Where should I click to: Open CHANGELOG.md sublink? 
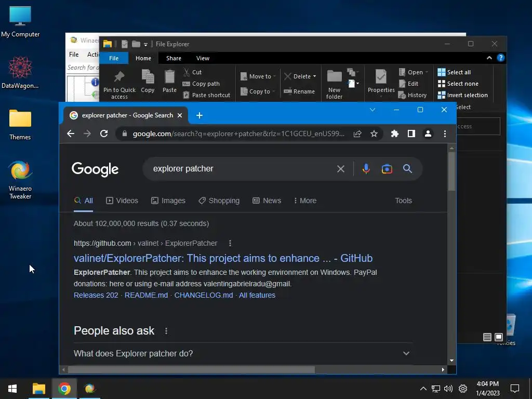pos(204,295)
